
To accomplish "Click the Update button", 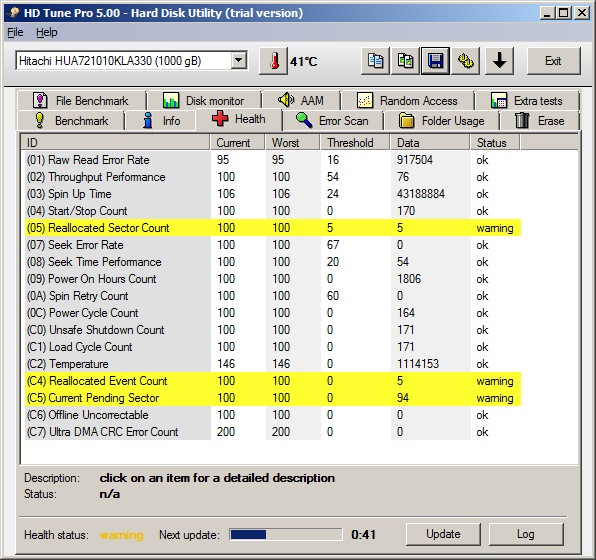I will [x=443, y=534].
